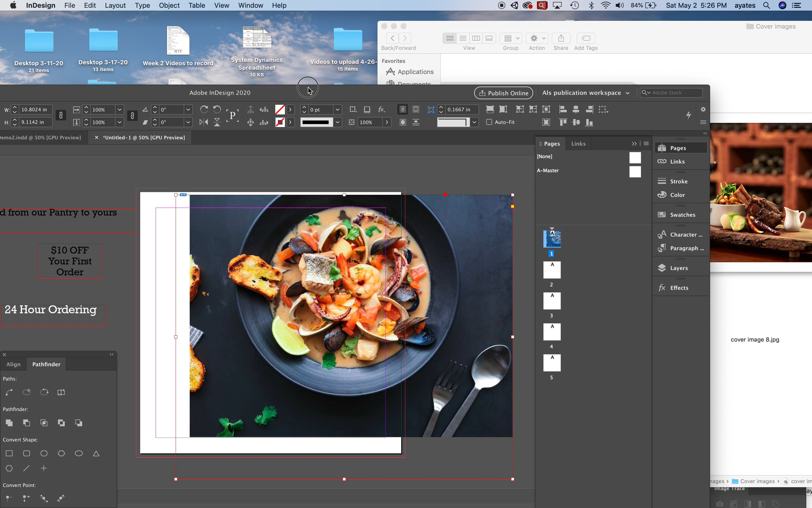Expand the stroke weight 0 pt dropdown
The height and width of the screenshot is (508, 812).
(x=337, y=109)
